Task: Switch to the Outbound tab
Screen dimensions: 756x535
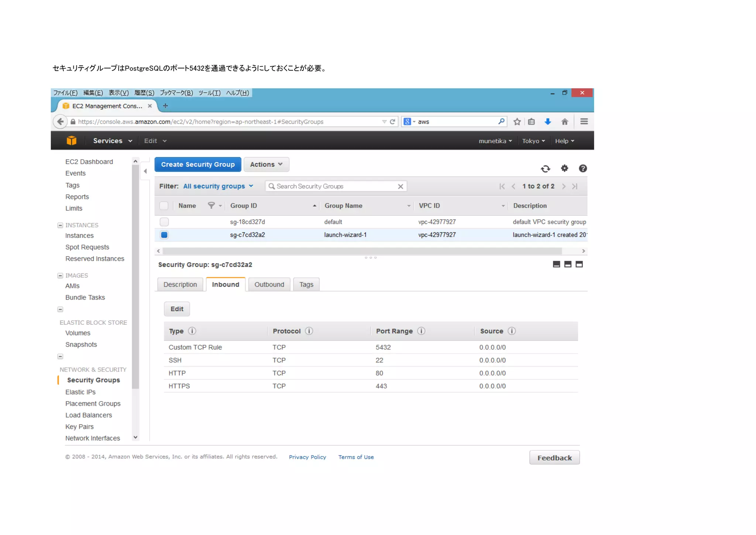Action: [269, 284]
